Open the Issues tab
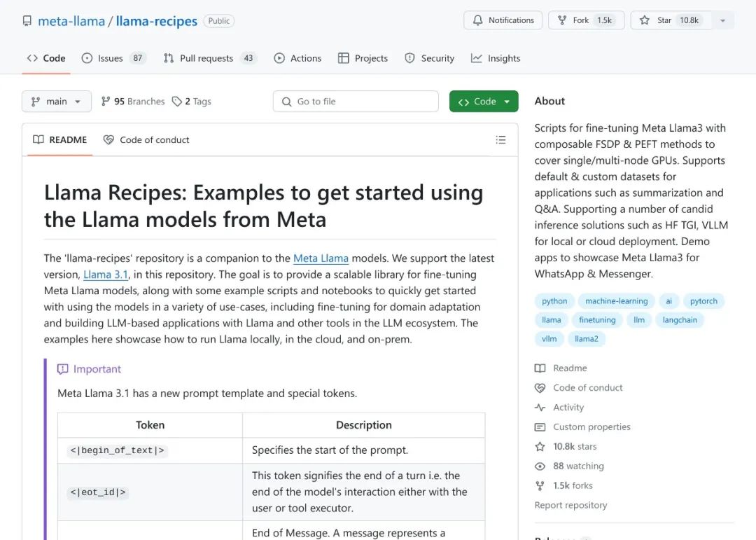 pyautogui.click(x=113, y=58)
